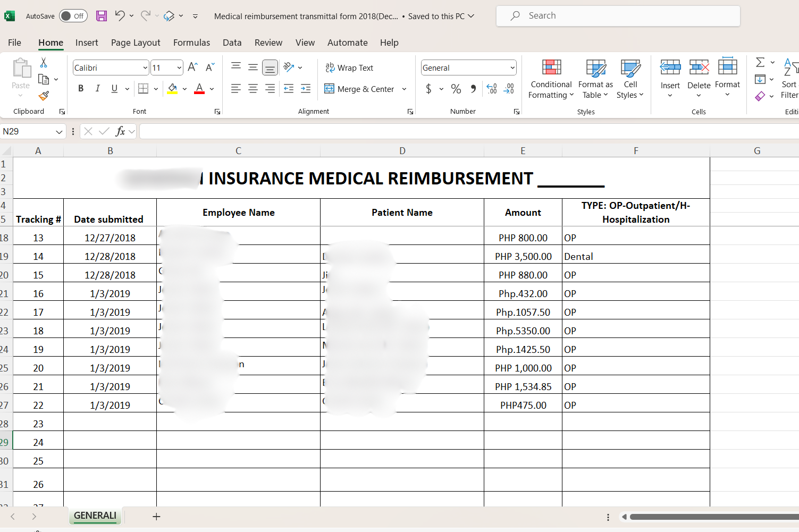Click the Copy icon in Clipboard group
This screenshot has width=799, height=532.
coord(44,79)
